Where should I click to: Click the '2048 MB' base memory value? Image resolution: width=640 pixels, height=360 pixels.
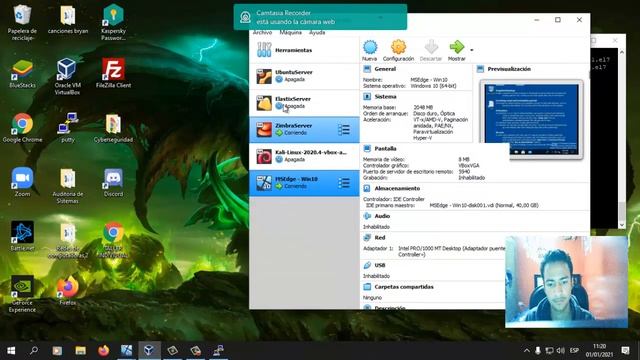422,107
